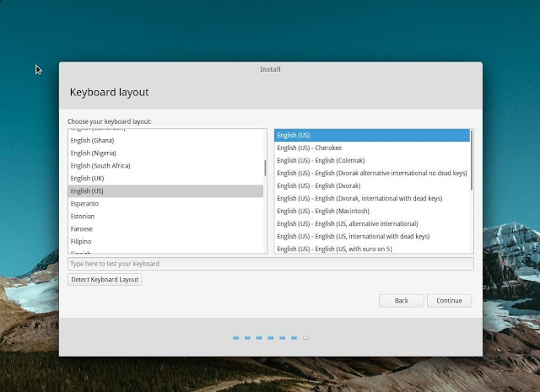Click the keyboard test input field
The height and width of the screenshot is (392, 540).
(x=271, y=264)
